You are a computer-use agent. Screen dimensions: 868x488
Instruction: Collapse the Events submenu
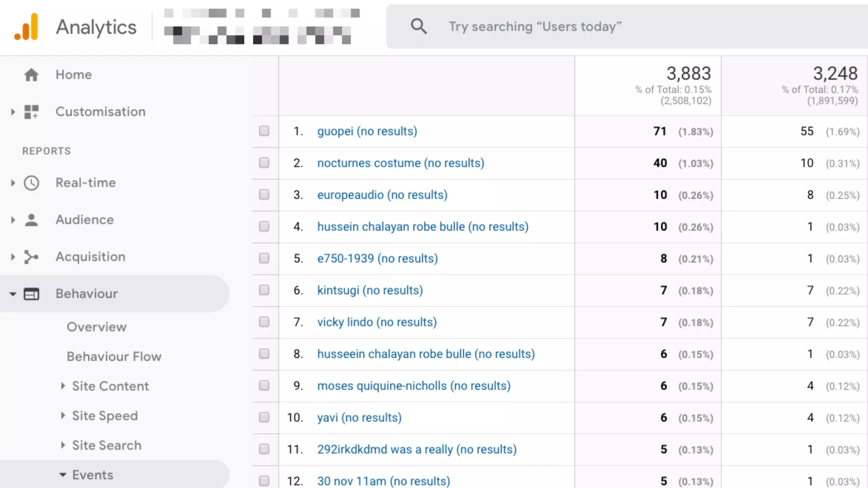pos(63,475)
